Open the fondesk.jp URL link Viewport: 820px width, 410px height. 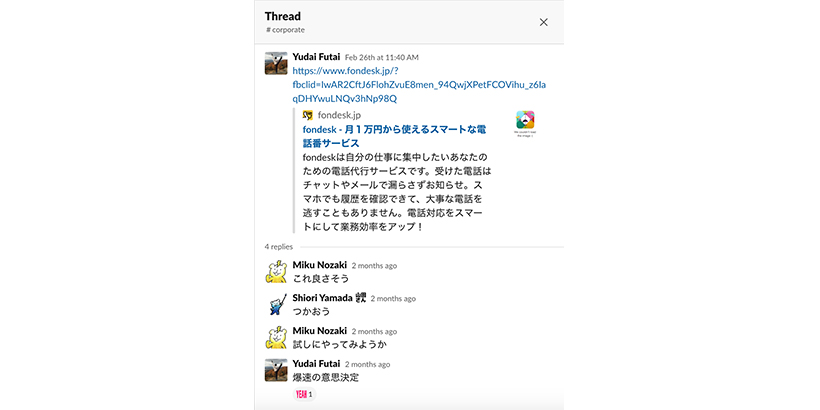pyautogui.click(x=419, y=85)
